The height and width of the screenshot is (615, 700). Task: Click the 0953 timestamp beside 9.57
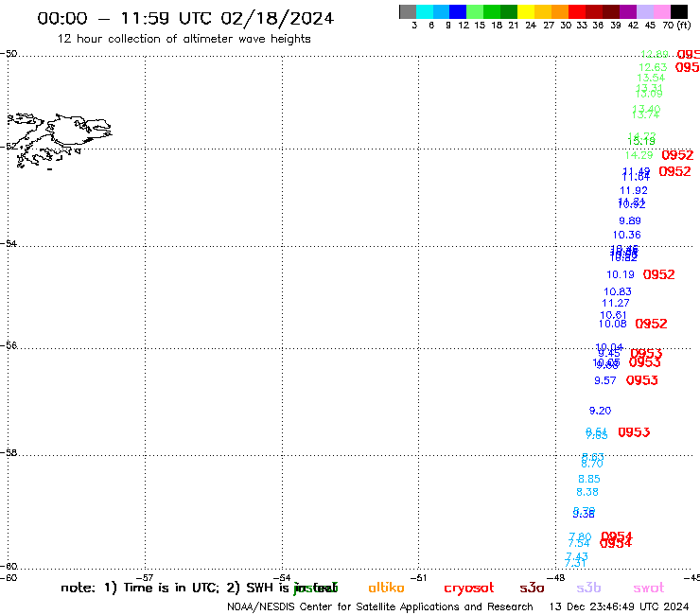tap(642, 380)
